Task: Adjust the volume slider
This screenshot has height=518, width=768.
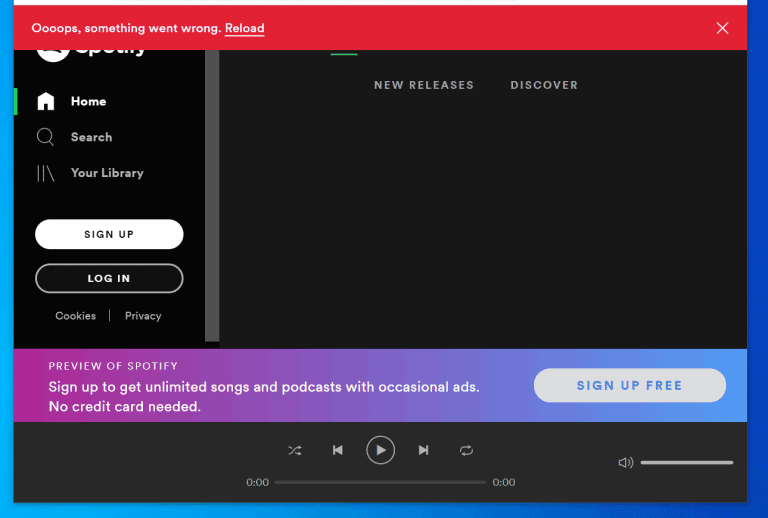Action: point(687,463)
